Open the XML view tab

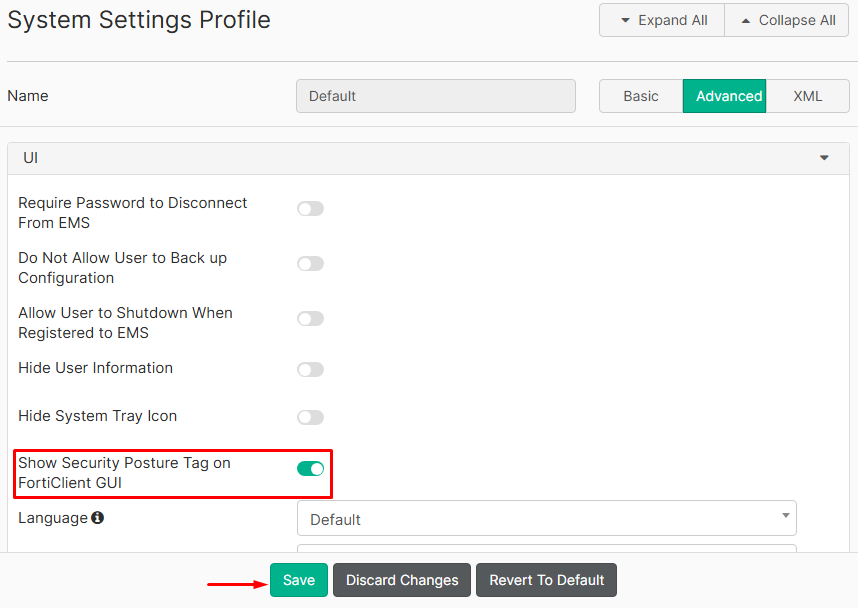click(807, 96)
